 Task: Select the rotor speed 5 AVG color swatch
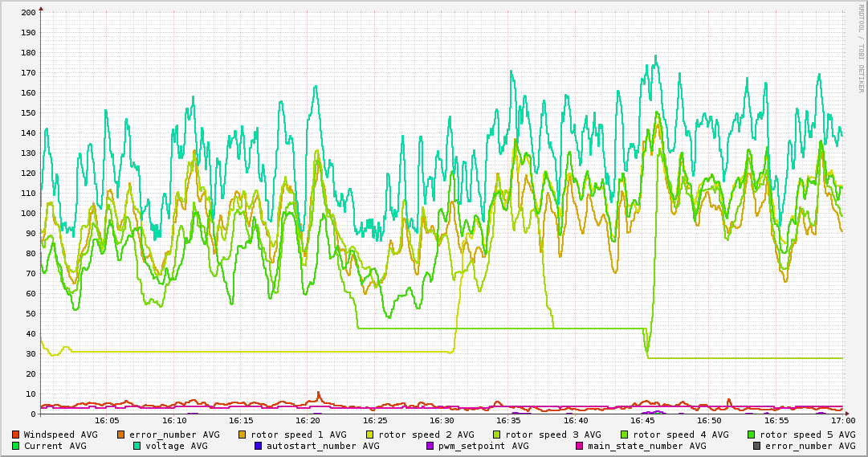tap(752, 435)
